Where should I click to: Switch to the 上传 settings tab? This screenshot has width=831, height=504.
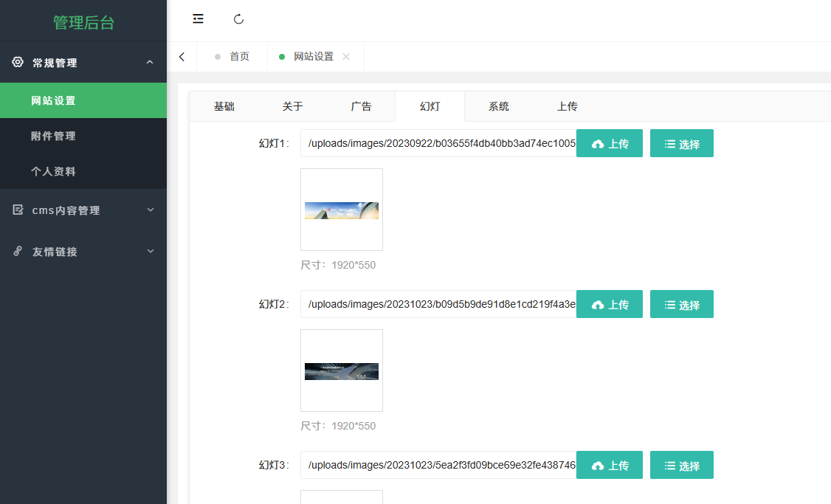pos(567,106)
